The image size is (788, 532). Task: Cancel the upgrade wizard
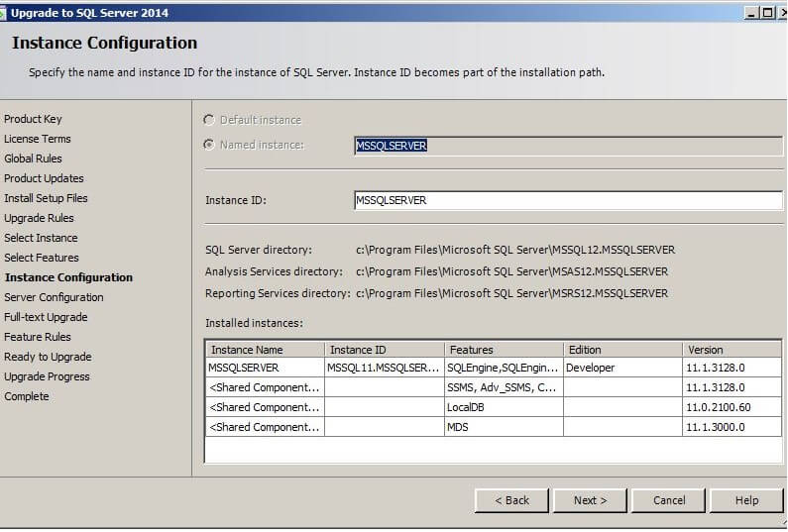pyautogui.click(x=668, y=500)
